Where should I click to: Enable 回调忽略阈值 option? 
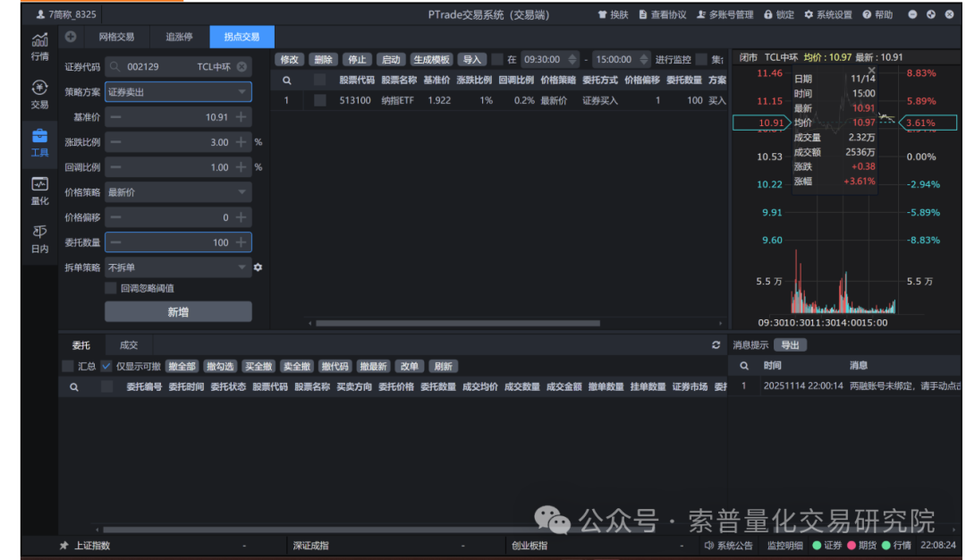(109, 288)
